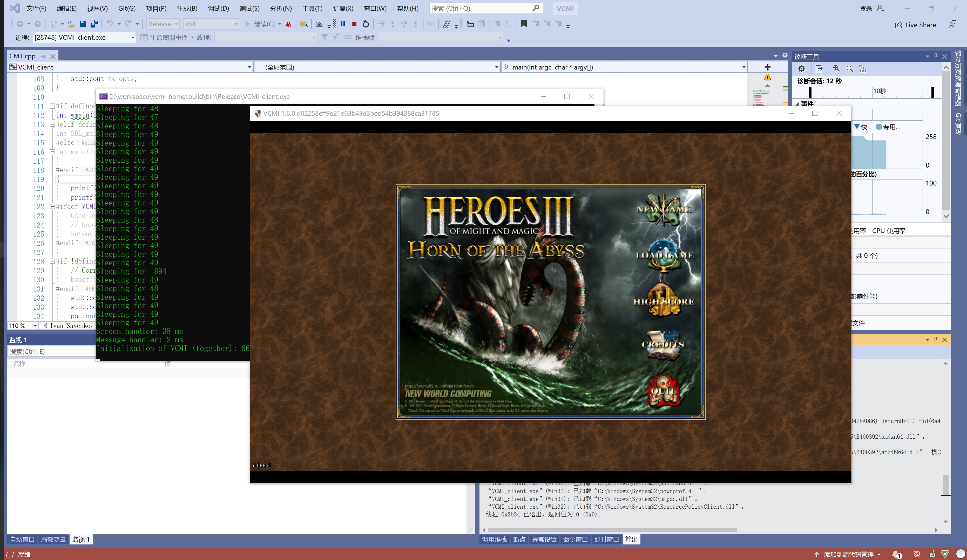
Task: Zoom out on the diagnostic timeline
Action: [850, 69]
